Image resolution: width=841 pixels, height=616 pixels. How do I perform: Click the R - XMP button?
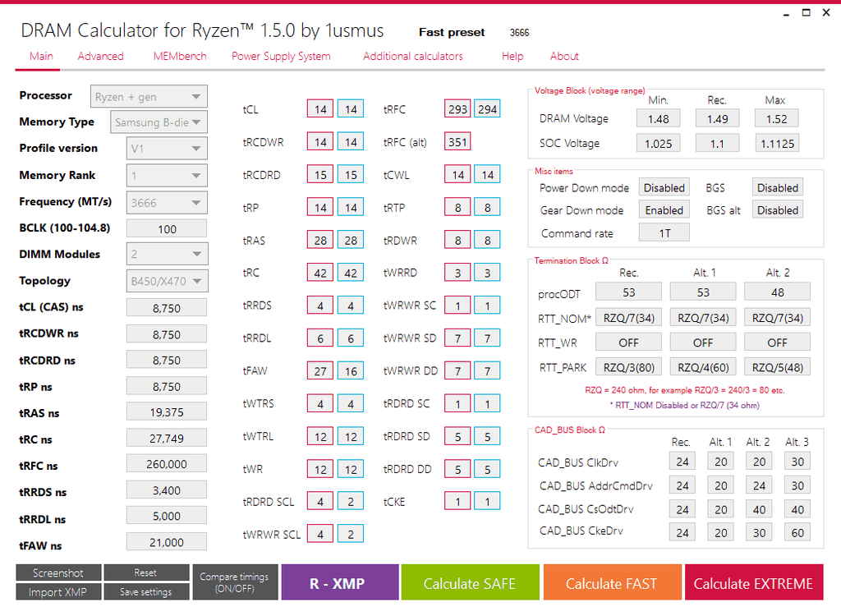point(339,582)
